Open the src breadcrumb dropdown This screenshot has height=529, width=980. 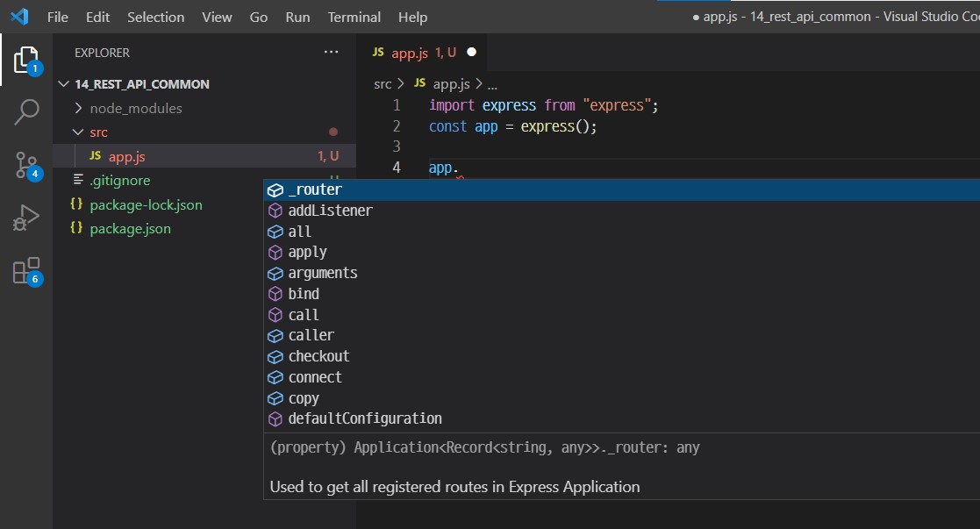[382, 83]
